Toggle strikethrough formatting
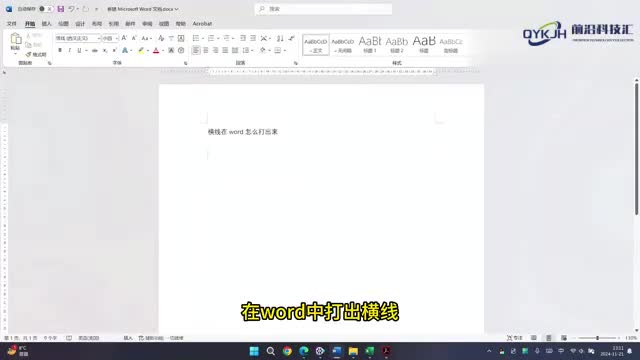Screen dimensions: 640x360 pos(95,50)
